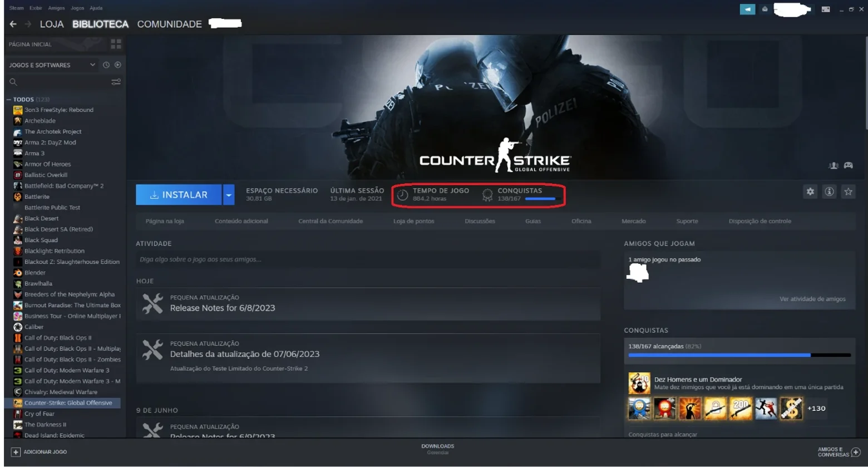Click the INSTALAR button

(x=179, y=195)
